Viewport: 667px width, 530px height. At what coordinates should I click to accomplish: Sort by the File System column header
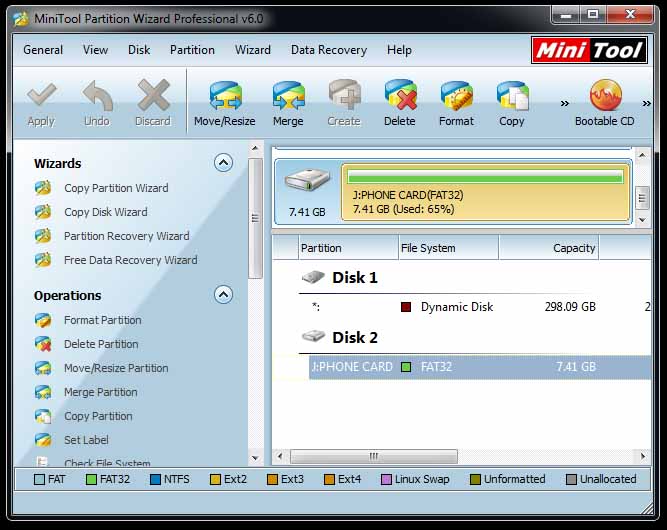tap(449, 248)
